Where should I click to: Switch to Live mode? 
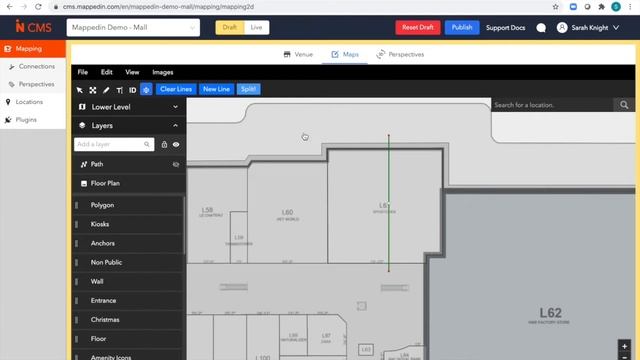click(x=256, y=27)
